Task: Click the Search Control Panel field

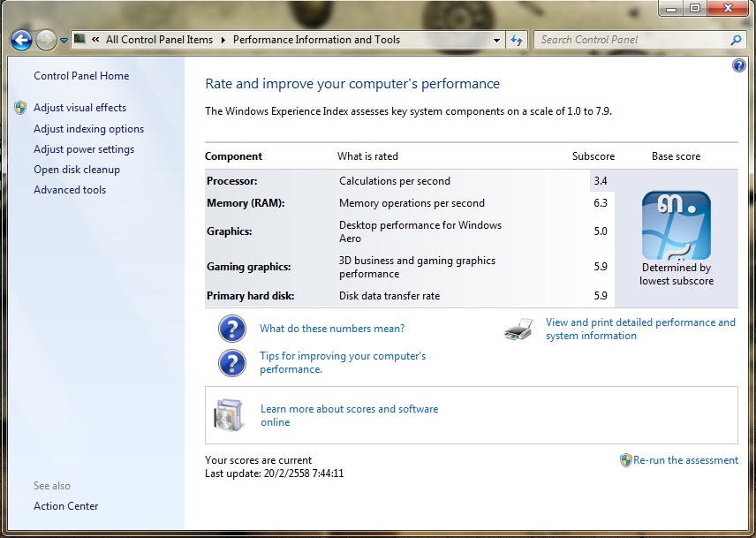Action: pyautogui.click(x=631, y=40)
